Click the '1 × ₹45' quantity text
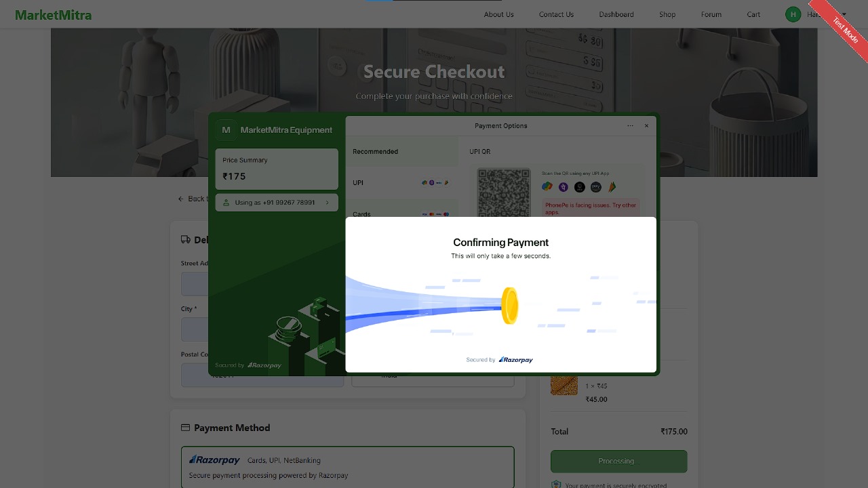Screen dimensions: 868x488 (x=597, y=386)
